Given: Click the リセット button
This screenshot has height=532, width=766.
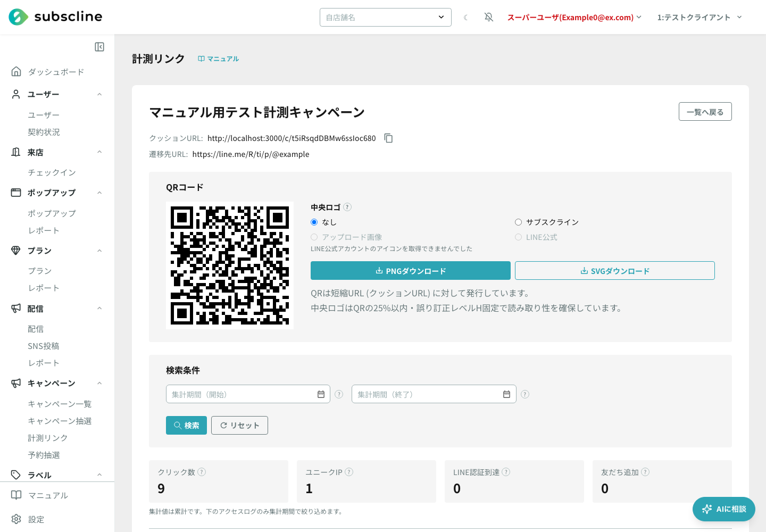Looking at the screenshot, I should (x=239, y=426).
